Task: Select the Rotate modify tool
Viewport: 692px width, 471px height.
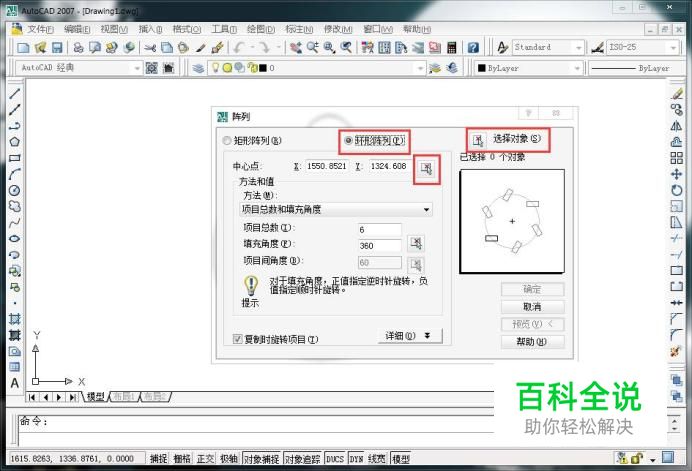Action: pyautogui.click(x=676, y=190)
